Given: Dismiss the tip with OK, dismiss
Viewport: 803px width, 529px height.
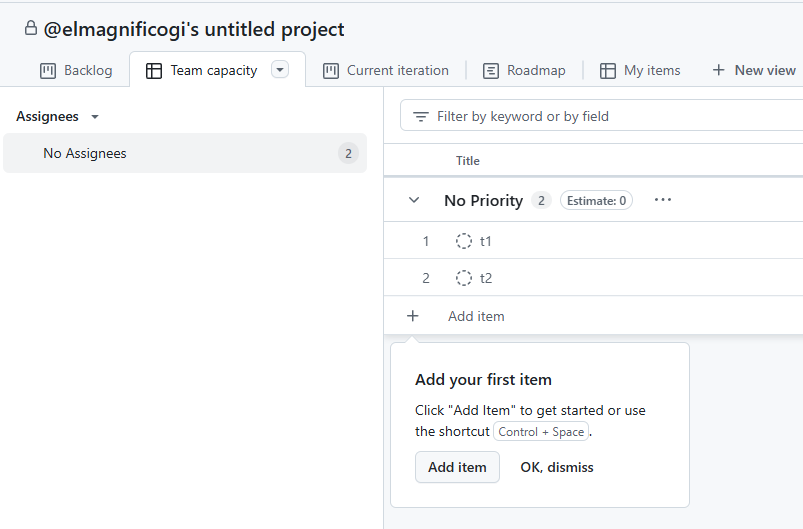Looking at the screenshot, I should pos(557,467).
